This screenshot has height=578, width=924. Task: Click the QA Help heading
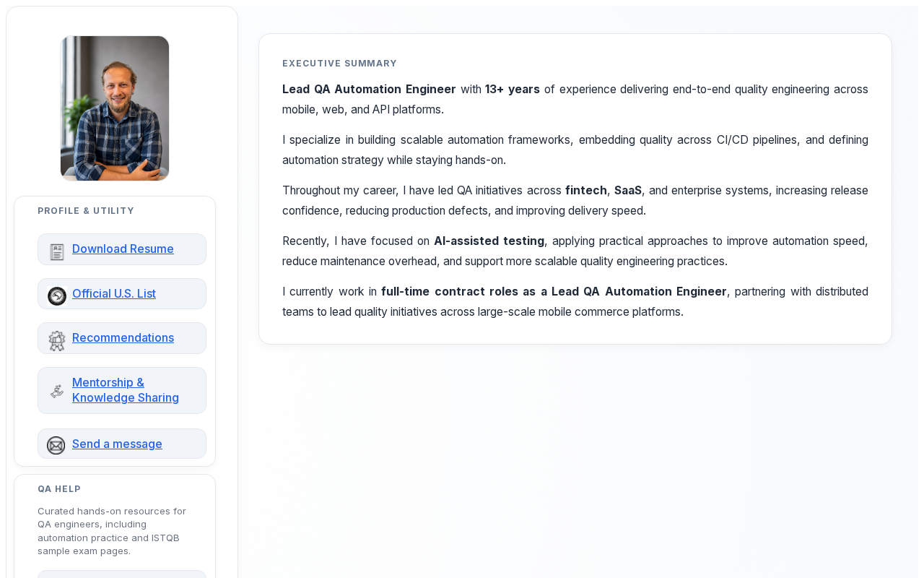pos(59,489)
